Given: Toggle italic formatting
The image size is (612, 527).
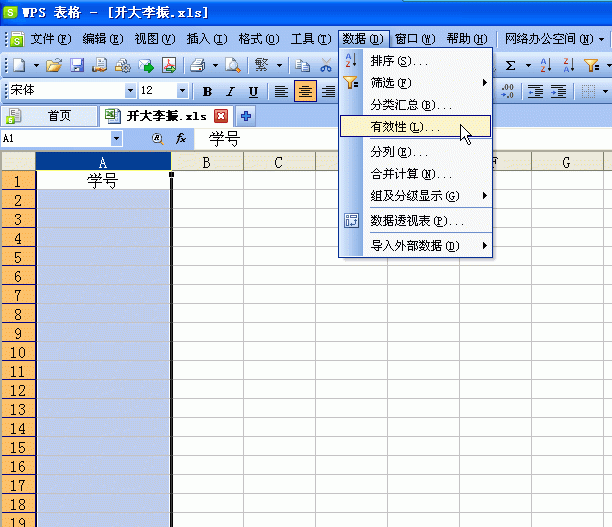Looking at the screenshot, I should pyautogui.click(x=230, y=91).
